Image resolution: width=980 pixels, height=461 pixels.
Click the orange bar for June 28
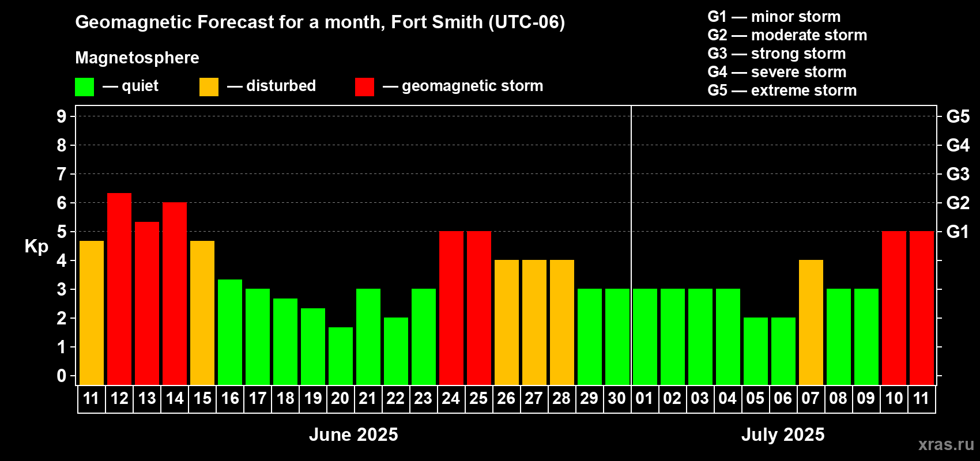coord(562,322)
